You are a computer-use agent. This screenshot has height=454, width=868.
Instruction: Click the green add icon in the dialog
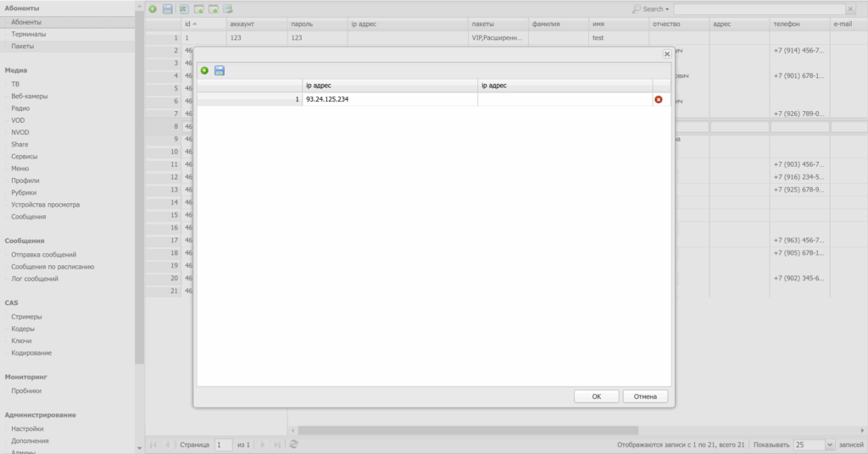point(204,70)
